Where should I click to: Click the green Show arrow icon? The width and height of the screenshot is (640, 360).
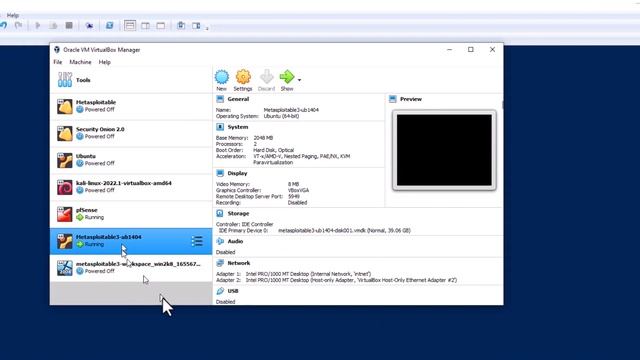287,76
